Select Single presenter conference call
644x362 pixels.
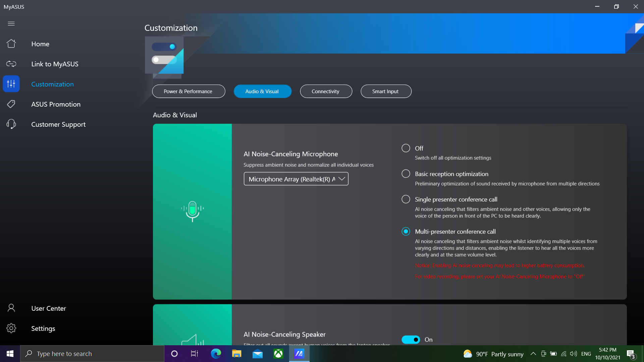[x=406, y=199]
